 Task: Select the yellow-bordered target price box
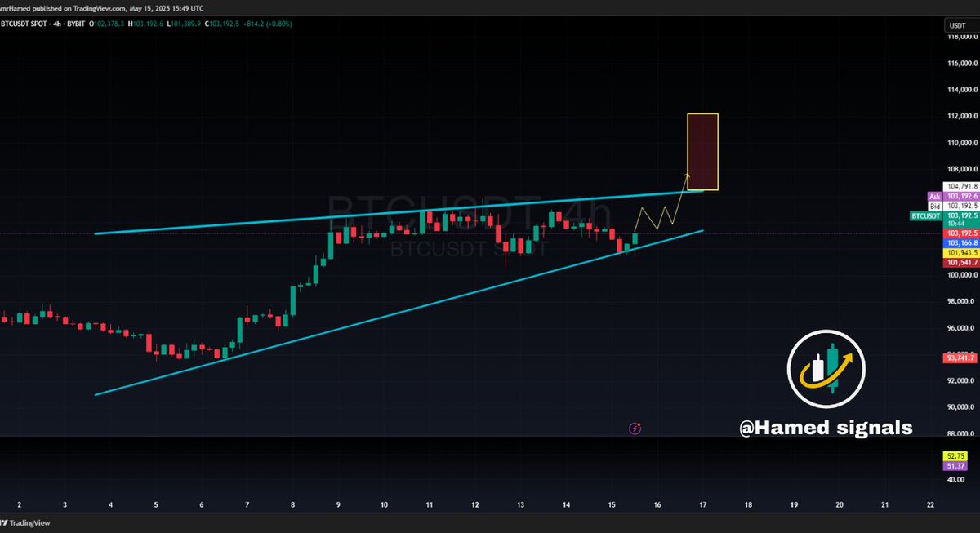pyautogui.click(x=702, y=152)
